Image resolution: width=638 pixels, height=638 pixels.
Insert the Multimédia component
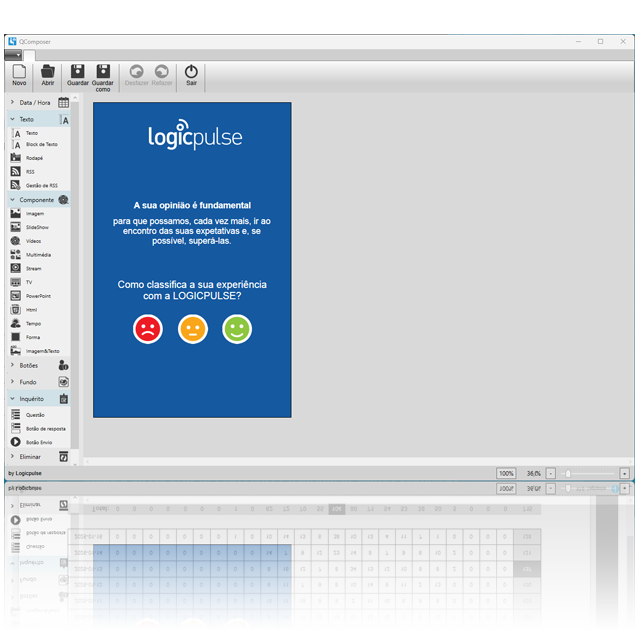(38, 255)
